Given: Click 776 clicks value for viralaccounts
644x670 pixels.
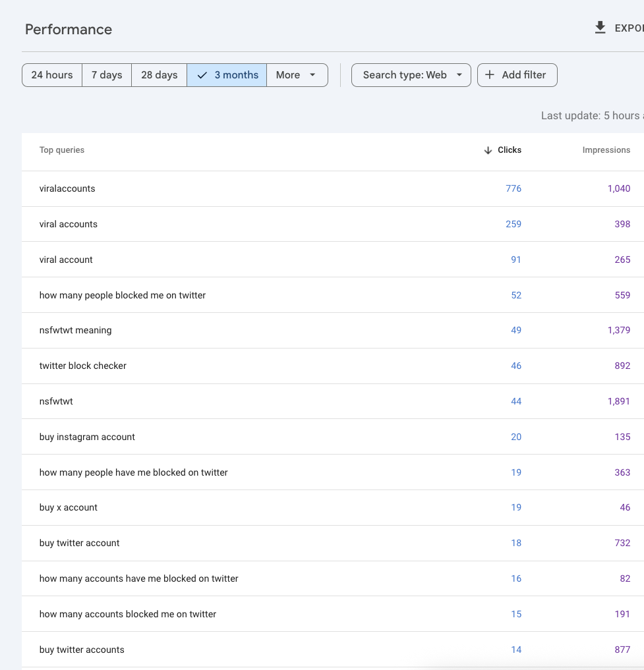Looking at the screenshot, I should click(x=513, y=188).
